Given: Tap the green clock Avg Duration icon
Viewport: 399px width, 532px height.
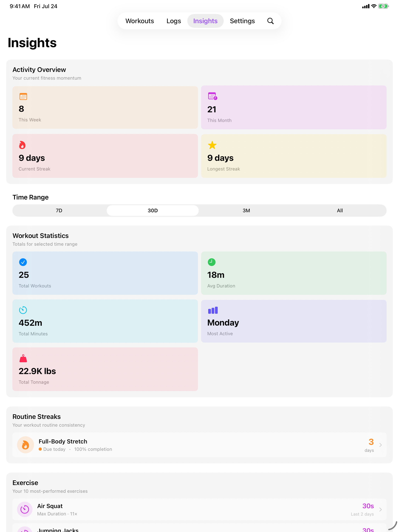Looking at the screenshot, I should [211, 262].
